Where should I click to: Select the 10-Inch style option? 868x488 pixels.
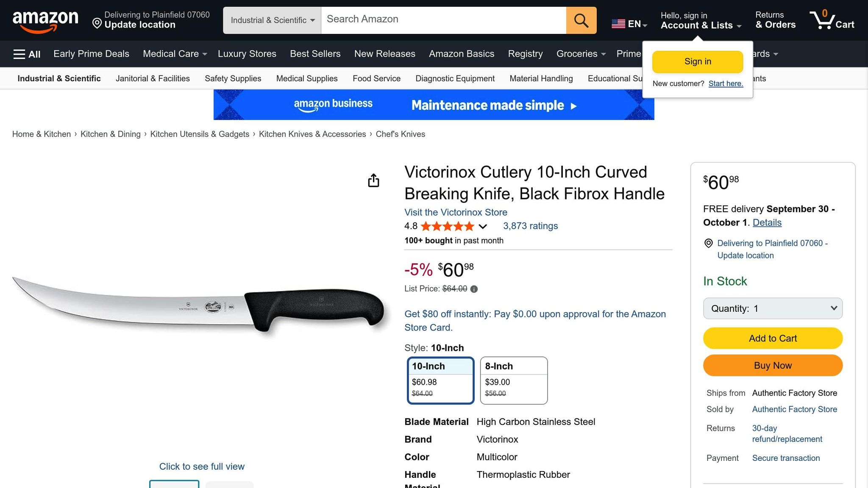tap(440, 380)
